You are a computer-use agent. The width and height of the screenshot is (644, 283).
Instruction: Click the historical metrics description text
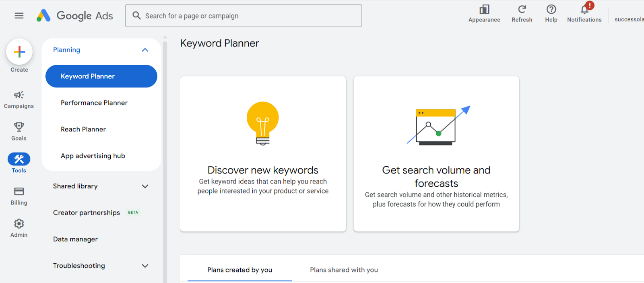tap(436, 200)
